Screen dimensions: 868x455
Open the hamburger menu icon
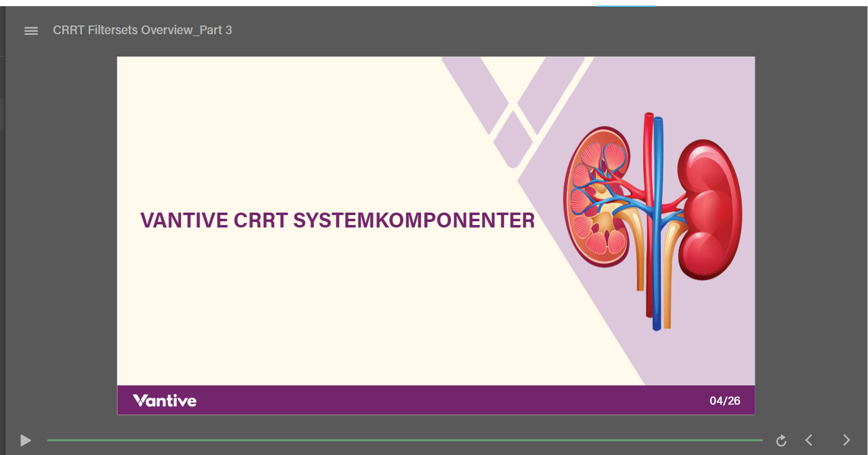tap(31, 30)
